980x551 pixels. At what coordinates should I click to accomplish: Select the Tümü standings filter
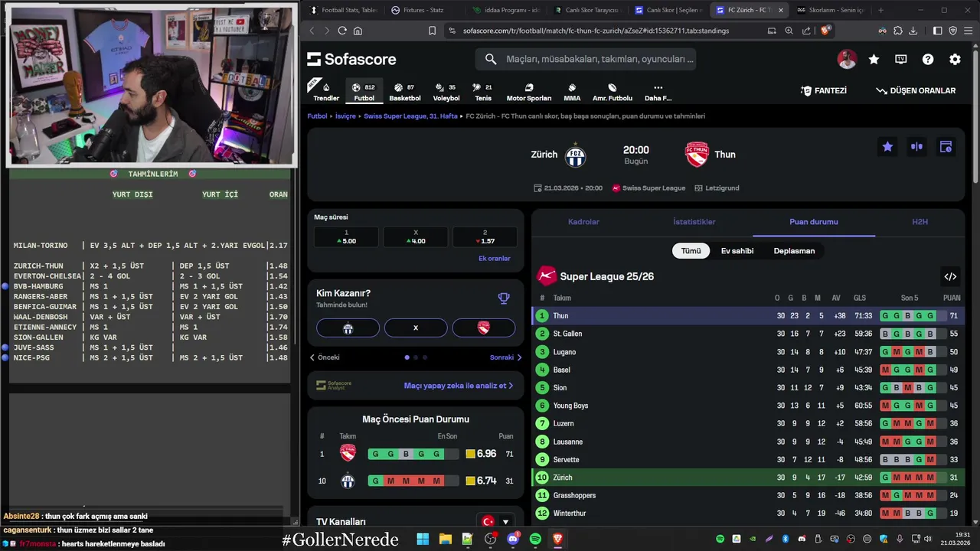tap(691, 251)
